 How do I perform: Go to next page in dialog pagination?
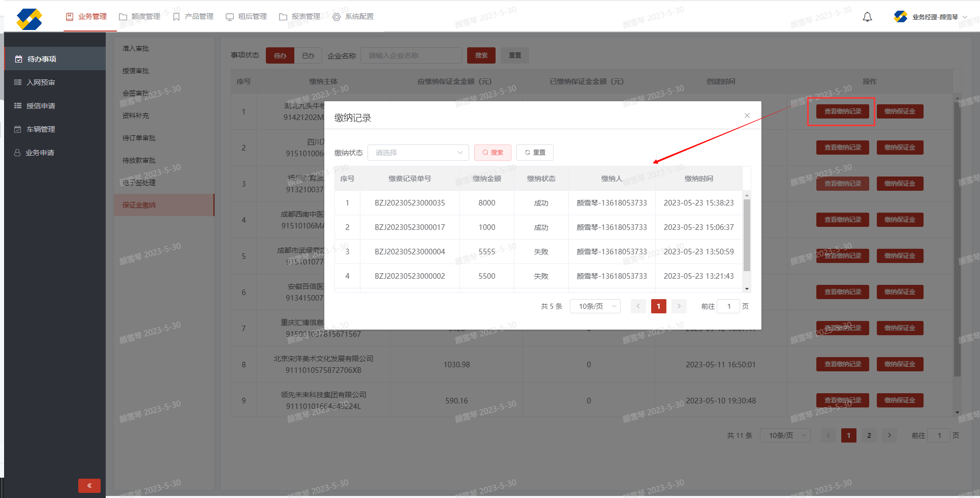[x=679, y=306]
